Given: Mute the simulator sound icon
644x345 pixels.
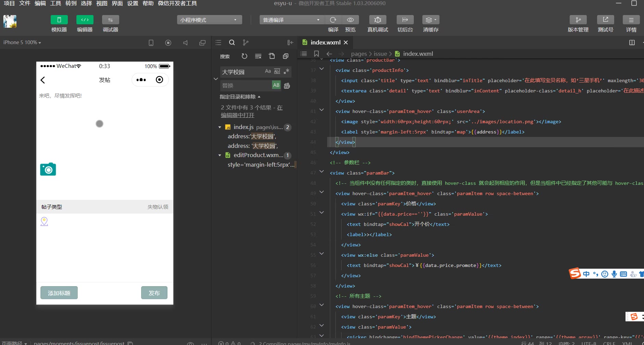Looking at the screenshot, I should pos(185,43).
